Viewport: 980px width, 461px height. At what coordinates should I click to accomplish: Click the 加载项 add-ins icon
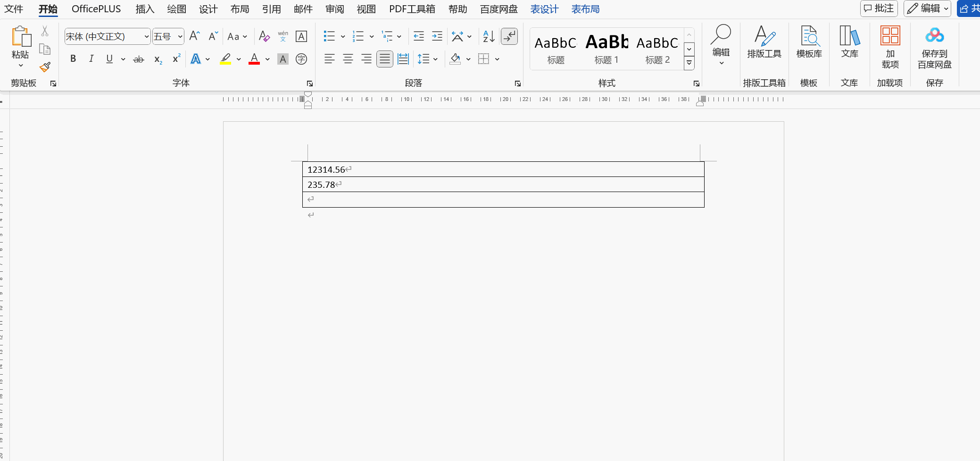890,46
